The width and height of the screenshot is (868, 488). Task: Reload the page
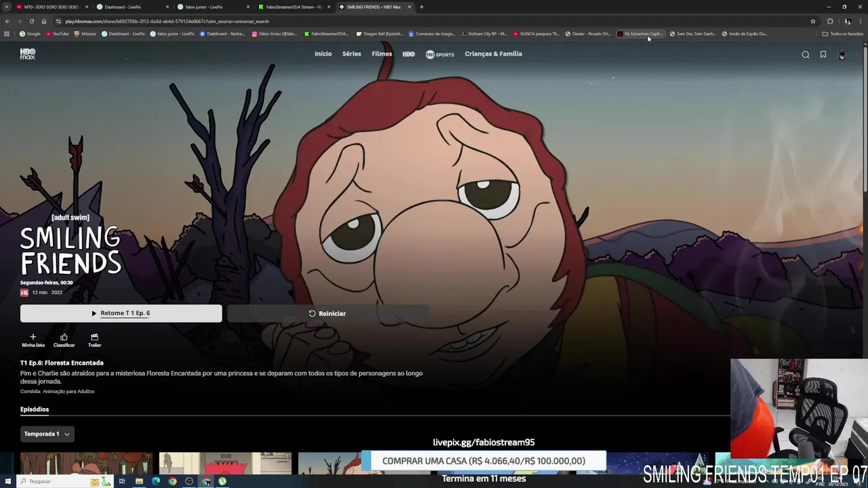point(31,21)
